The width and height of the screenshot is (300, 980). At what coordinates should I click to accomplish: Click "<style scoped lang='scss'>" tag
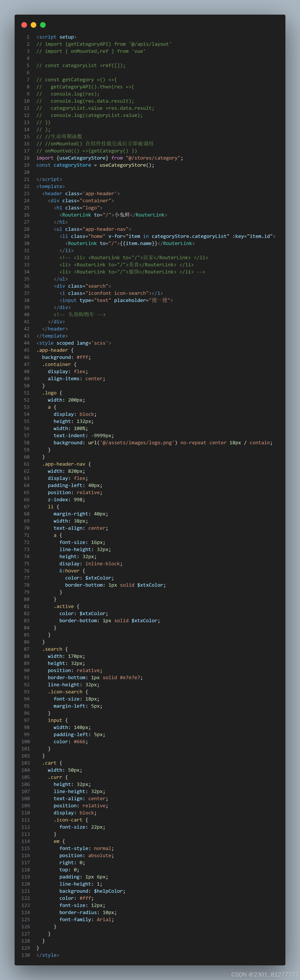click(74, 343)
